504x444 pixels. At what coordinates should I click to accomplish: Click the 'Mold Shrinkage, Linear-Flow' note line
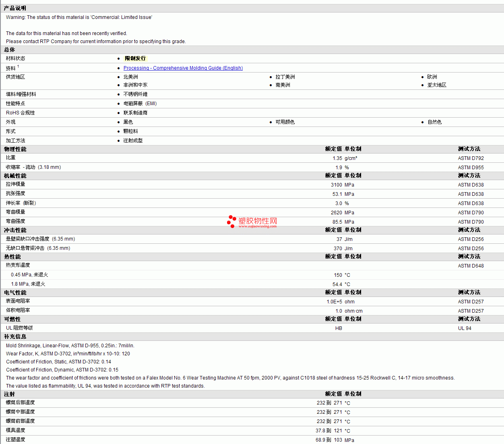coord(70,346)
